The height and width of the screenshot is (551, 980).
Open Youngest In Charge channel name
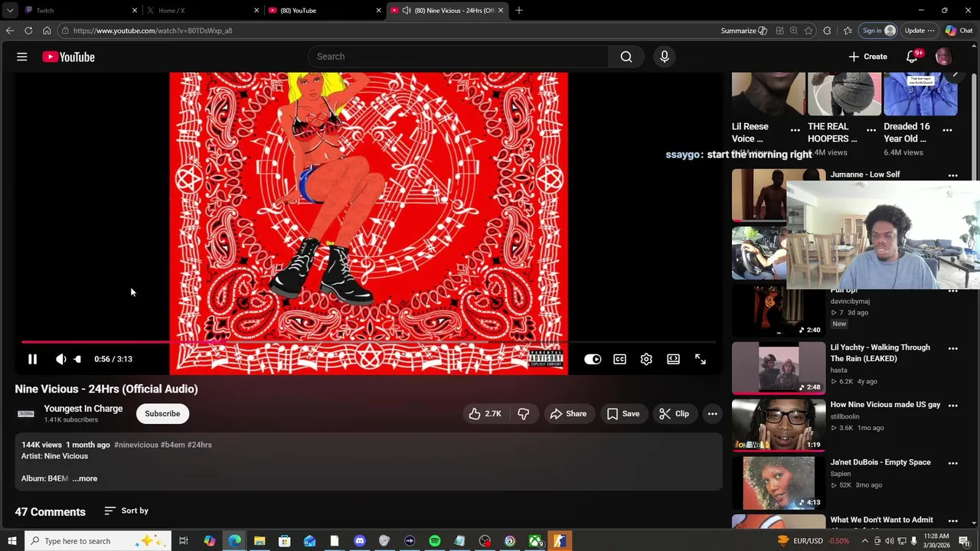tap(83, 409)
